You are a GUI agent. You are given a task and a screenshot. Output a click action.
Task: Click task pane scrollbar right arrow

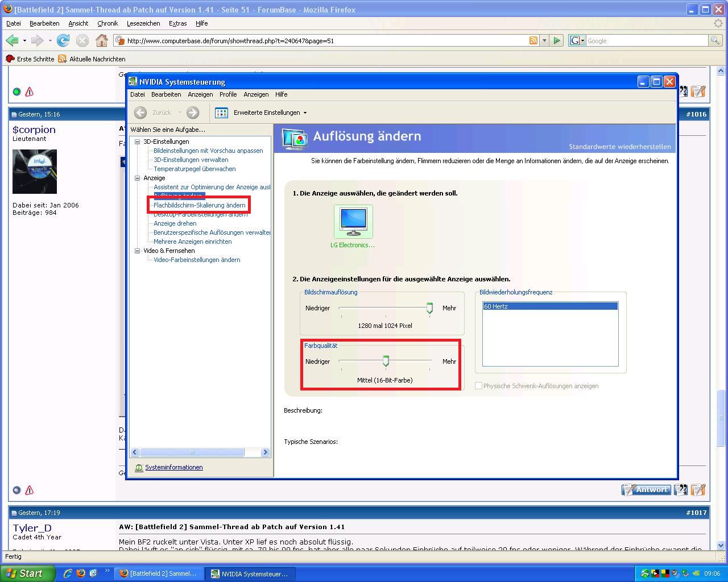point(265,452)
